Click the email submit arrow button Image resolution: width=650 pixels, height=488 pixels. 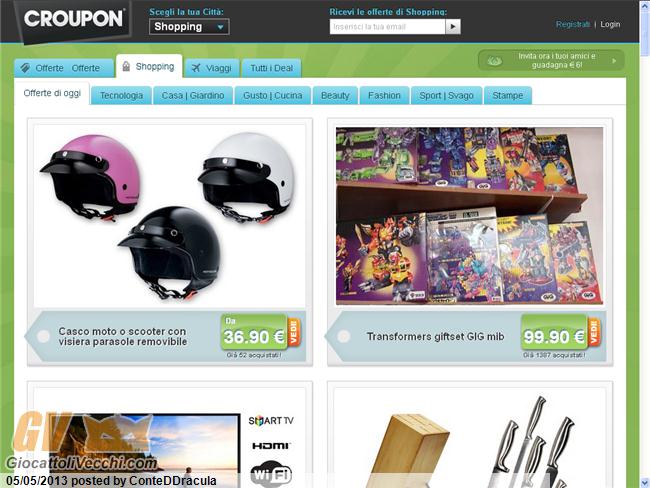(x=453, y=27)
